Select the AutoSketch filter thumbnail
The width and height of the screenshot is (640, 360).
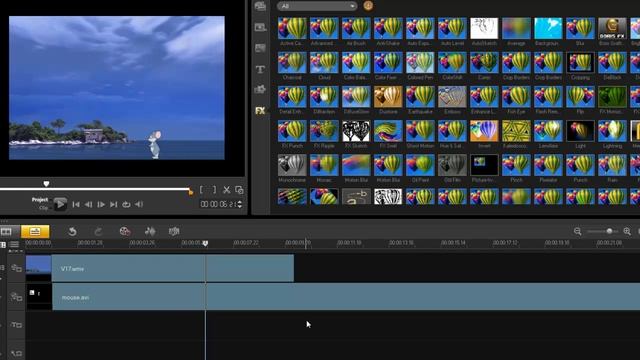tap(484, 29)
